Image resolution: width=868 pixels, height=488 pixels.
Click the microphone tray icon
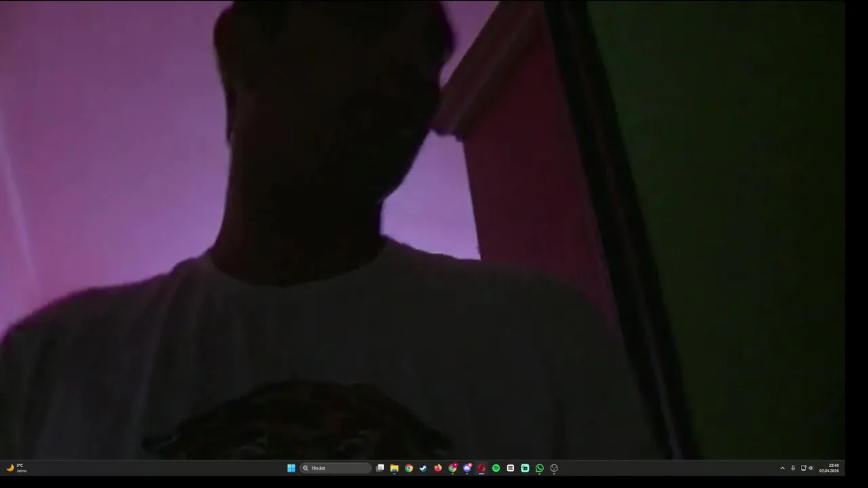click(793, 468)
